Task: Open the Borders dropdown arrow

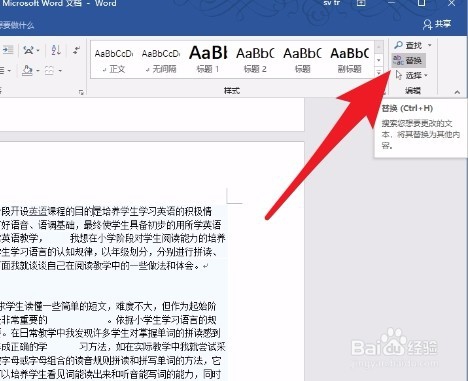Action: (60, 71)
